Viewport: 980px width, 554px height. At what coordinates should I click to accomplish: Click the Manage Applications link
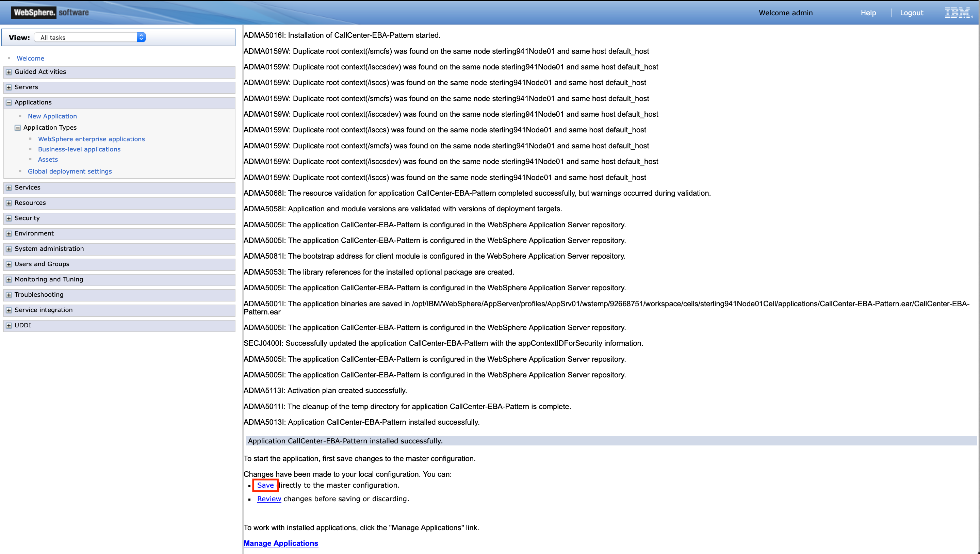click(x=281, y=543)
